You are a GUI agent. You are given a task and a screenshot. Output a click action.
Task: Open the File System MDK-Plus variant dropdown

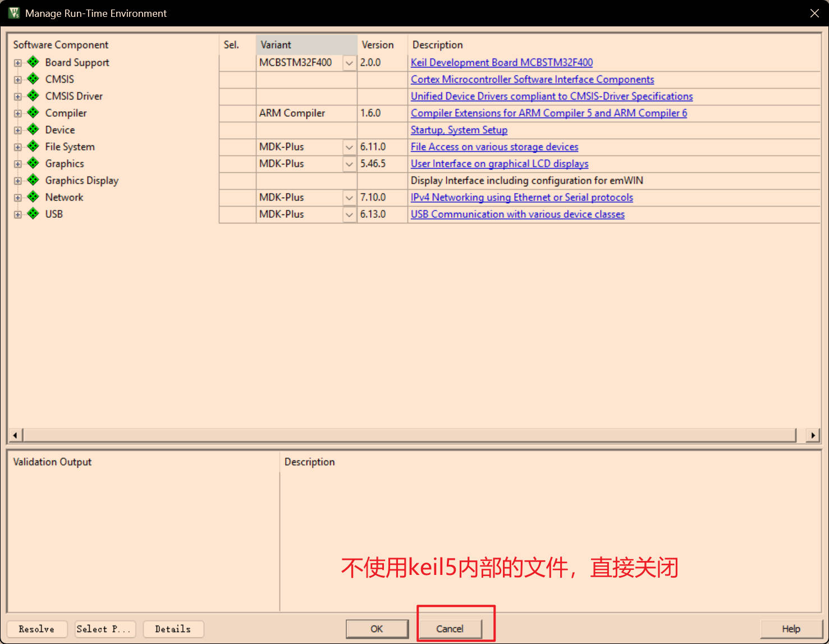(x=349, y=147)
